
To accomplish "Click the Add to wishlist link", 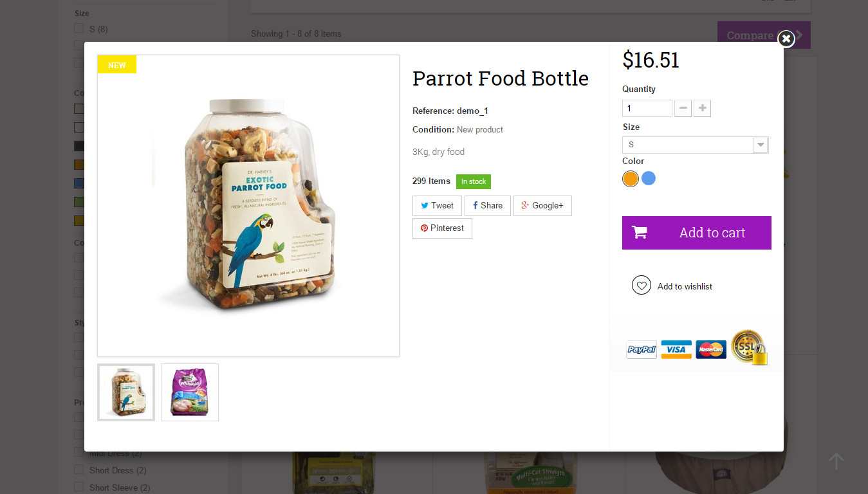I will (685, 287).
